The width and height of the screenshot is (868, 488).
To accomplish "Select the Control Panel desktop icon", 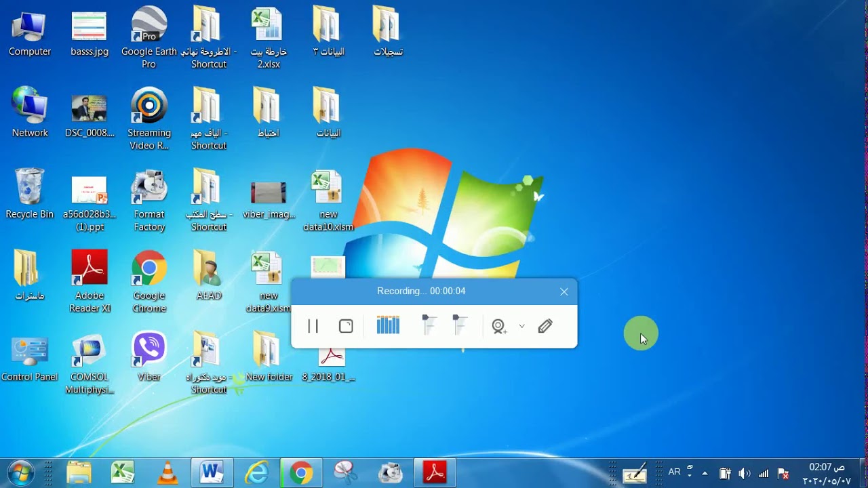I will pyautogui.click(x=30, y=358).
